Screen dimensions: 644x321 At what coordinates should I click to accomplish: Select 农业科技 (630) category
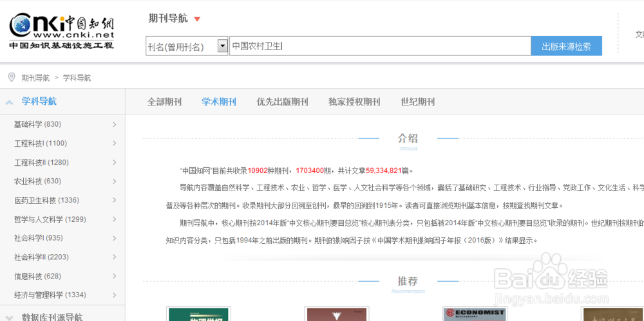(x=37, y=181)
